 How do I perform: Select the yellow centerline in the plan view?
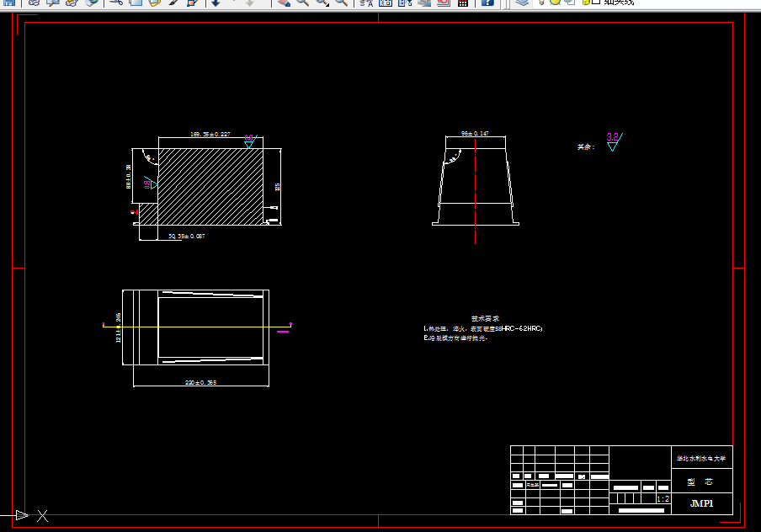click(x=196, y=327)
